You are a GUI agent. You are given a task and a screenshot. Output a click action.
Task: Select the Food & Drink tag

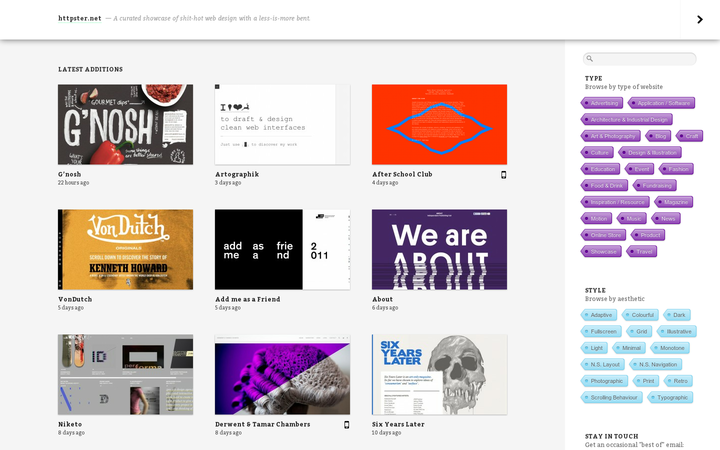click(604, 186)
